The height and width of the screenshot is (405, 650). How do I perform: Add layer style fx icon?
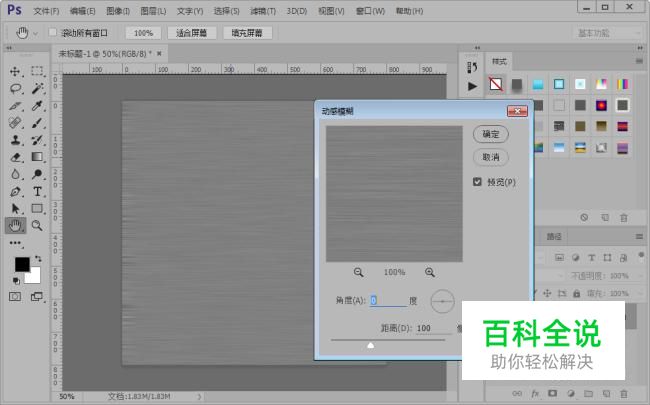tap(535, 393)
